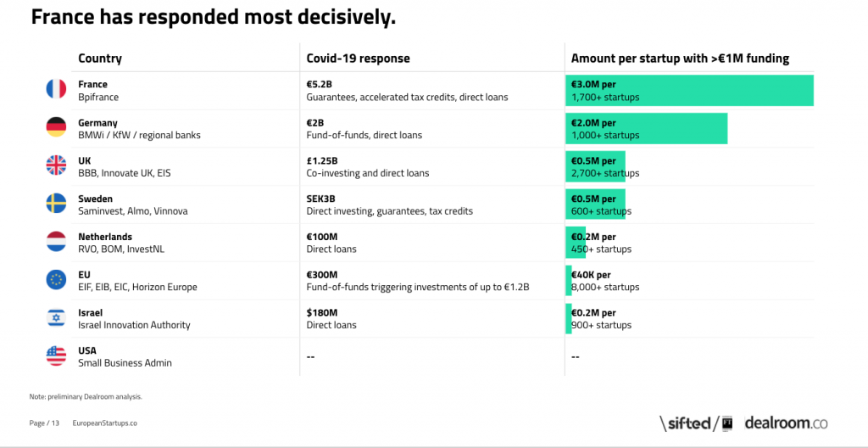Click the EU stars flag icon
Screen dimensions: 868x448
pos(56,279)
